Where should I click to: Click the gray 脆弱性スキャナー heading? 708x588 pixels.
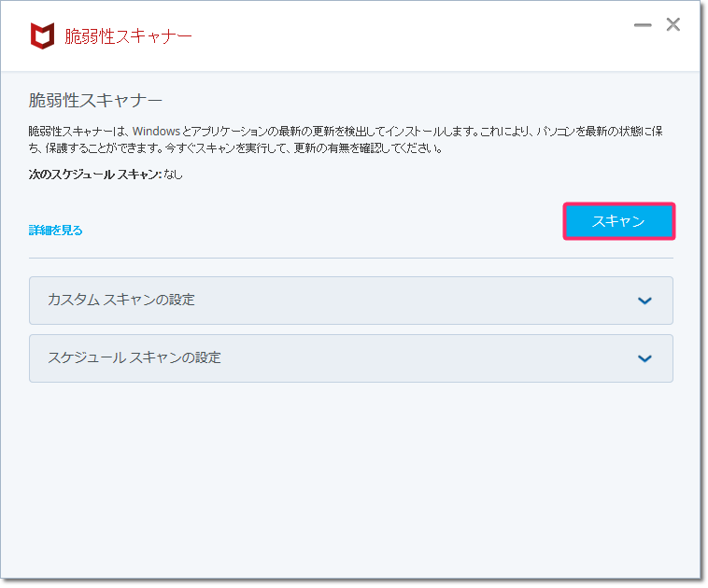tap(95, 100)
